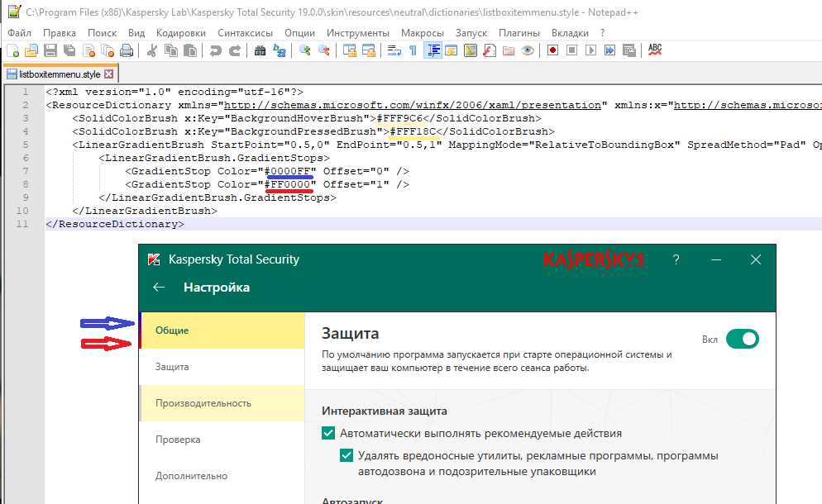Click the Kaspersky help question mark
822x504 pixels.
(676, 259)
